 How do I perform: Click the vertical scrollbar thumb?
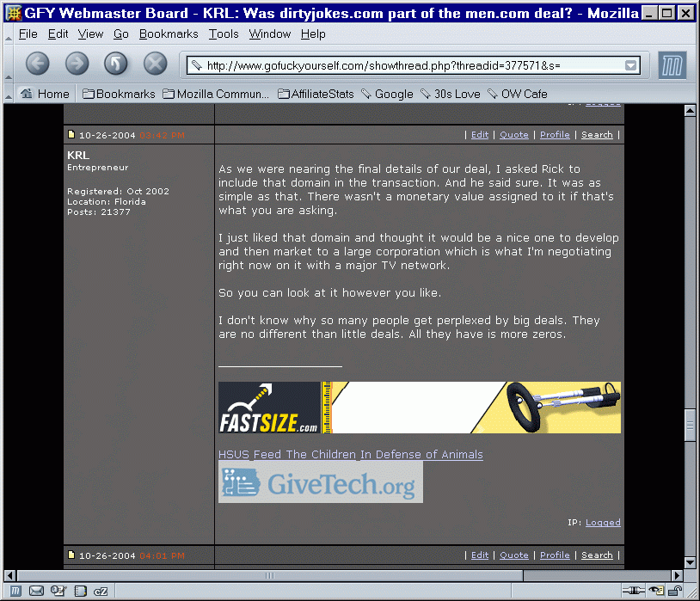(690, 425)
